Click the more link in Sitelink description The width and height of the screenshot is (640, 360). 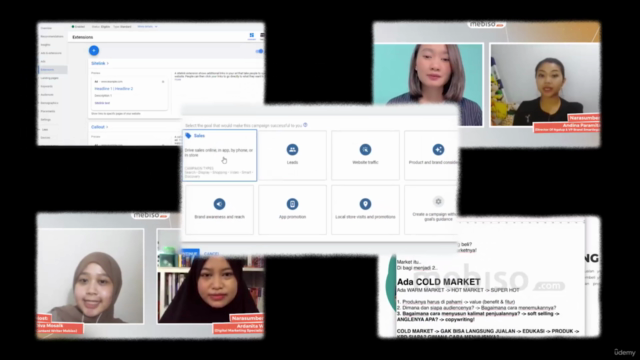tap(178, 80)
